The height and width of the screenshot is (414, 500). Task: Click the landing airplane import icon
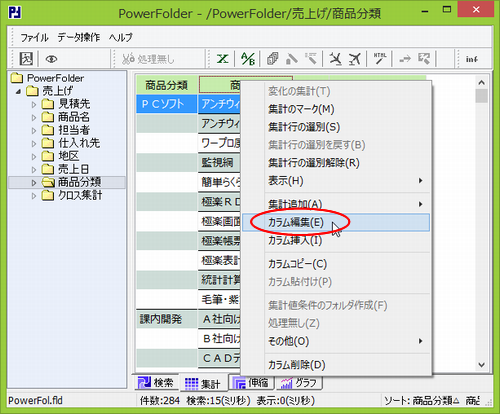click(x=335, y=59)
